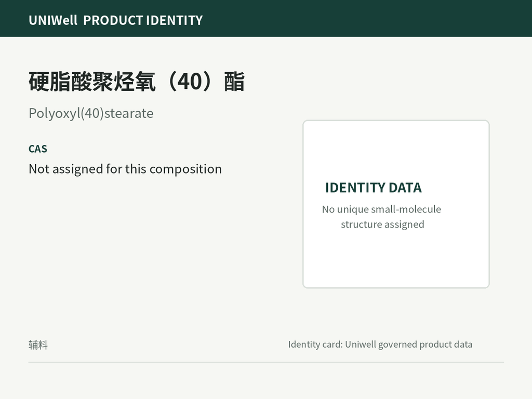Click the 辅料 category tag

coord(38,345)
